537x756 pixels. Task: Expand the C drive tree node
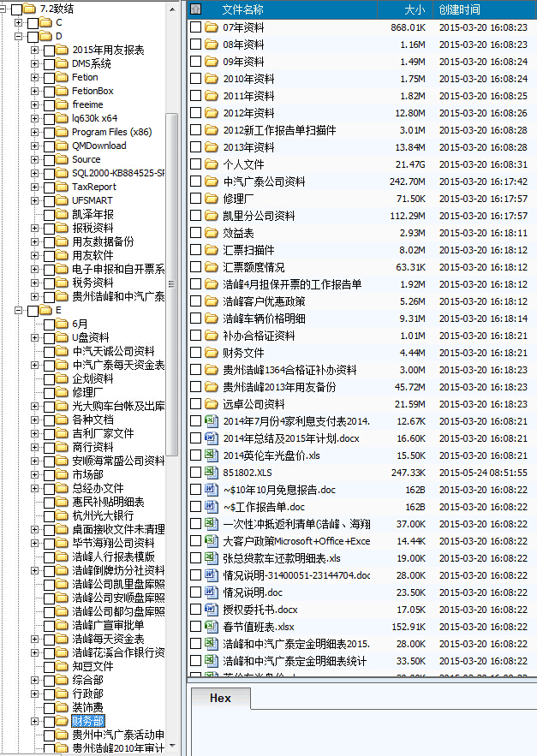19,22
